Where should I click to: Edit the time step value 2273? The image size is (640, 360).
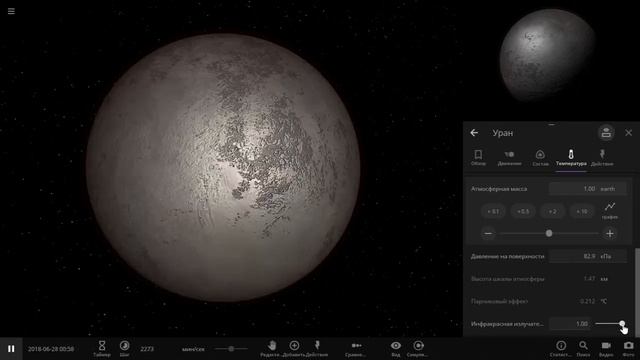pos(147,349)
